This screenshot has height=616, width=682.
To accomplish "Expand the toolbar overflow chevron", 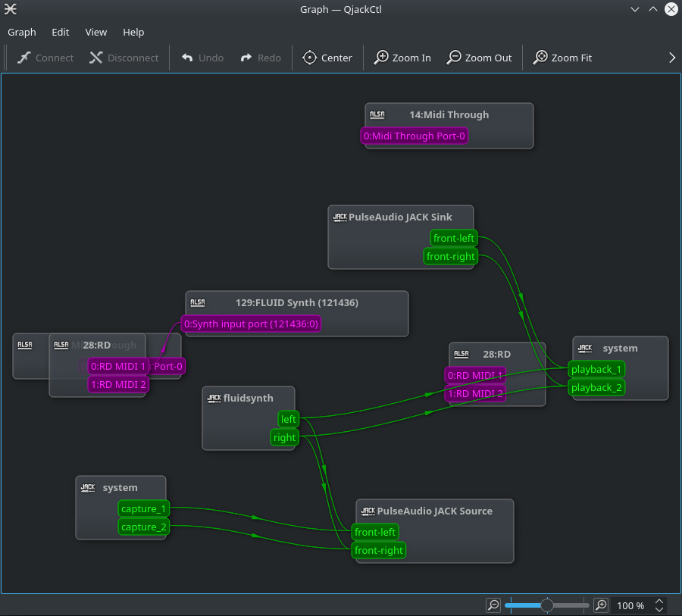I will coord(672,58).
